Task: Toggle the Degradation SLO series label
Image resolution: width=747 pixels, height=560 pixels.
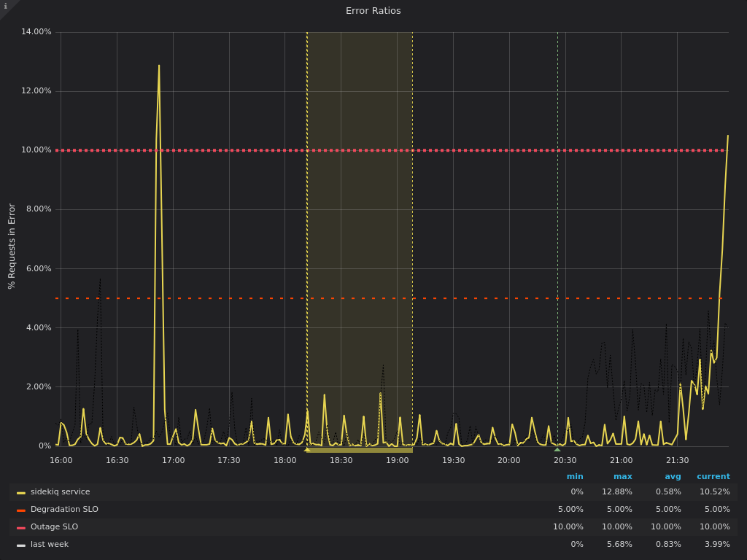Action: click(x=64, y=510)
